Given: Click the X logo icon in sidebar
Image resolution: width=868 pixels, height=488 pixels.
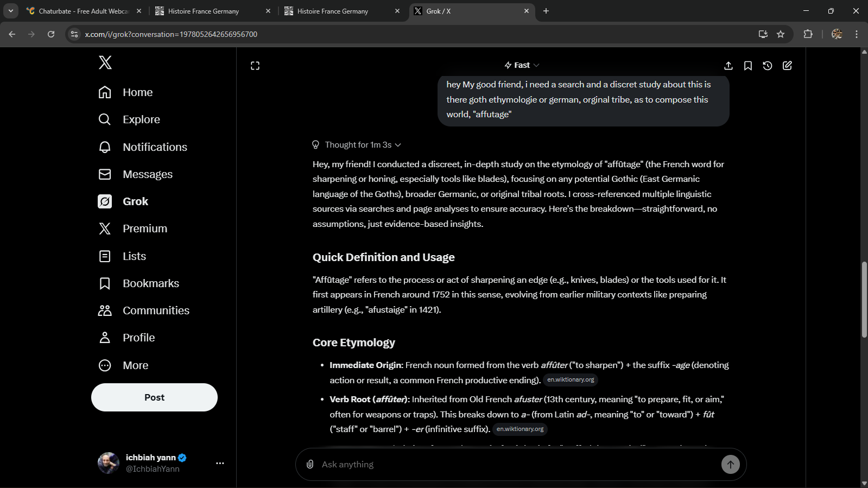Looking at the screenshot, I should 105,62.
